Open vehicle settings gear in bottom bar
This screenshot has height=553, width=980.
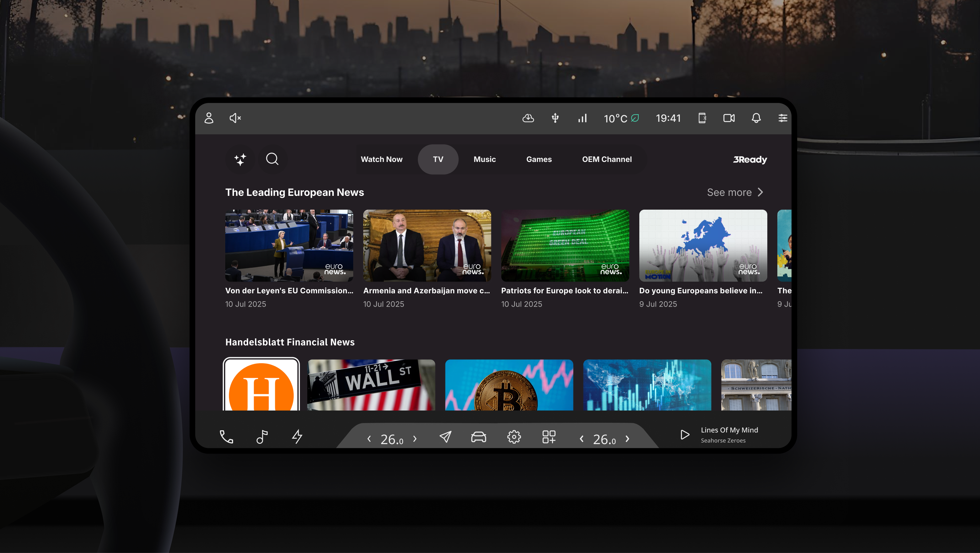[514, 437]
